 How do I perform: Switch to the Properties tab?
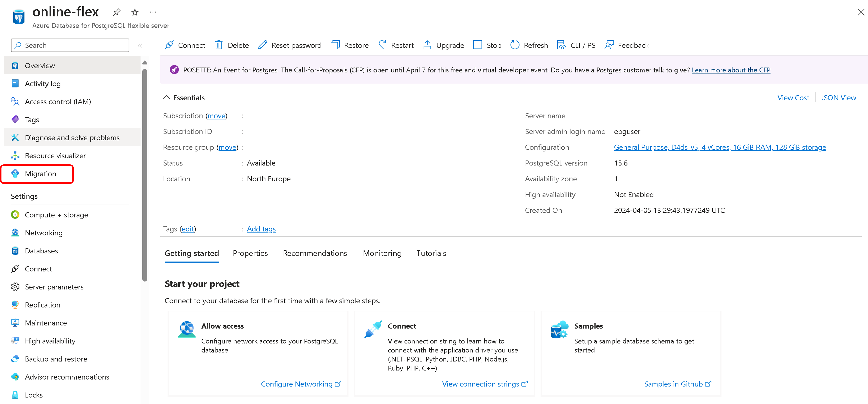(250, 253)
